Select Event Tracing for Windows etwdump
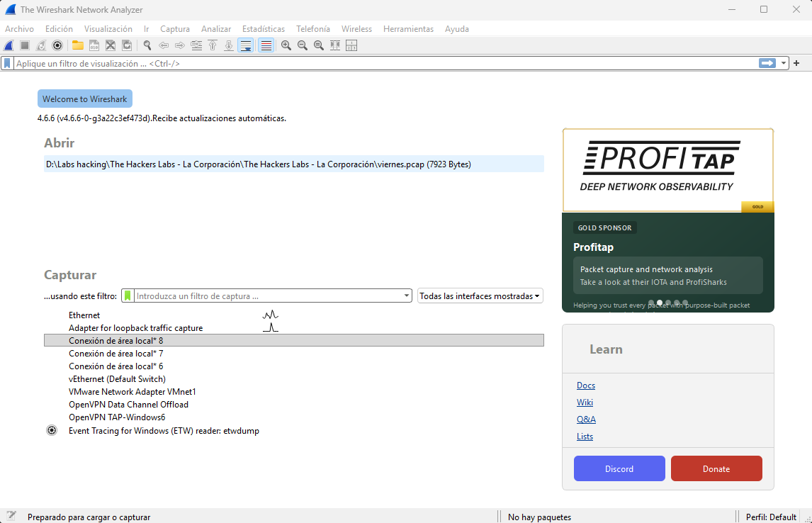The image size is (812, 523). (x=293, y=430)
